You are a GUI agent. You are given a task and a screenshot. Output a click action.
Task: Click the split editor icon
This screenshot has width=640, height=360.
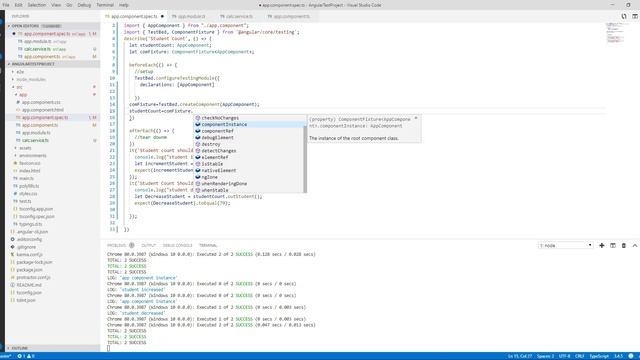tap(635, 16)
